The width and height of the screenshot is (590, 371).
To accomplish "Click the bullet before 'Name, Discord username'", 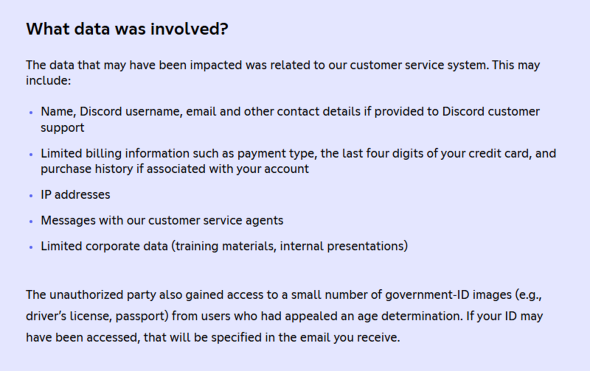I will (31, 112).
